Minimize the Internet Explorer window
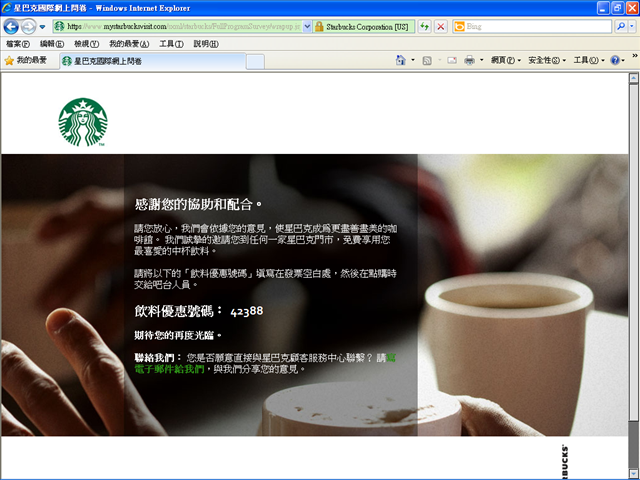Image resolution: width=640 pixels, height=480 pixels. tap(603, 8)
